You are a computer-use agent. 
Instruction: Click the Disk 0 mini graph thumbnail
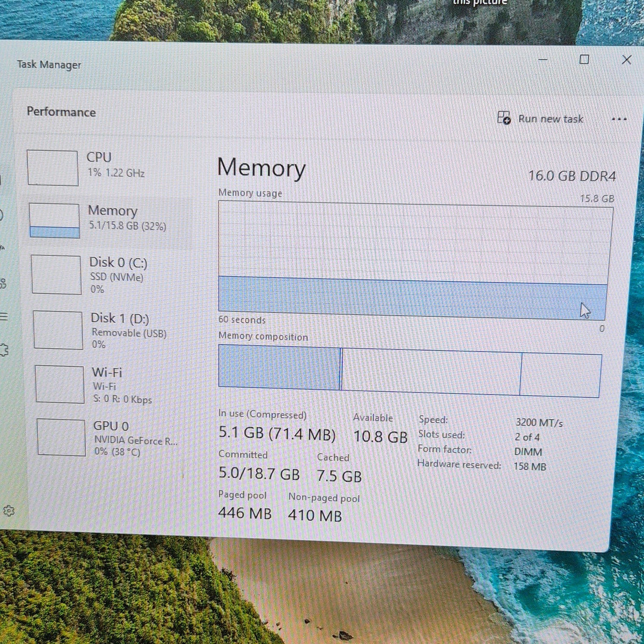[x=56, y=275]
